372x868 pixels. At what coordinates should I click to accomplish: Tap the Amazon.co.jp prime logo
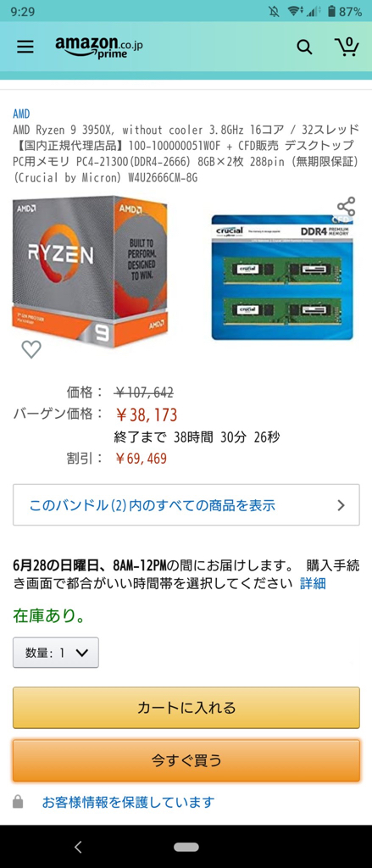click(98, 47)
